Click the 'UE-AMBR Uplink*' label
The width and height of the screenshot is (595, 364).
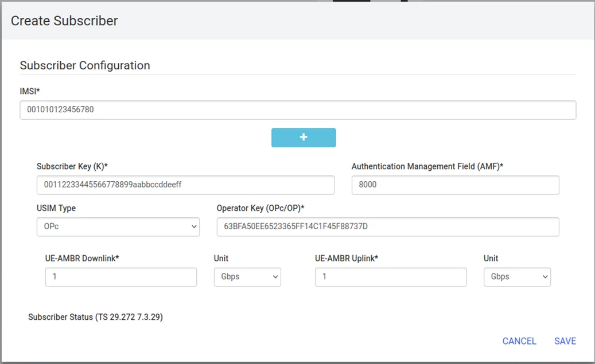347,258
